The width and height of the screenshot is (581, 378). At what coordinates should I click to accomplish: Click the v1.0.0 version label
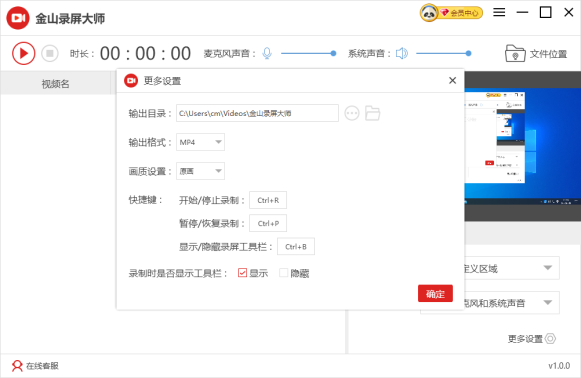tap(559, 366)
